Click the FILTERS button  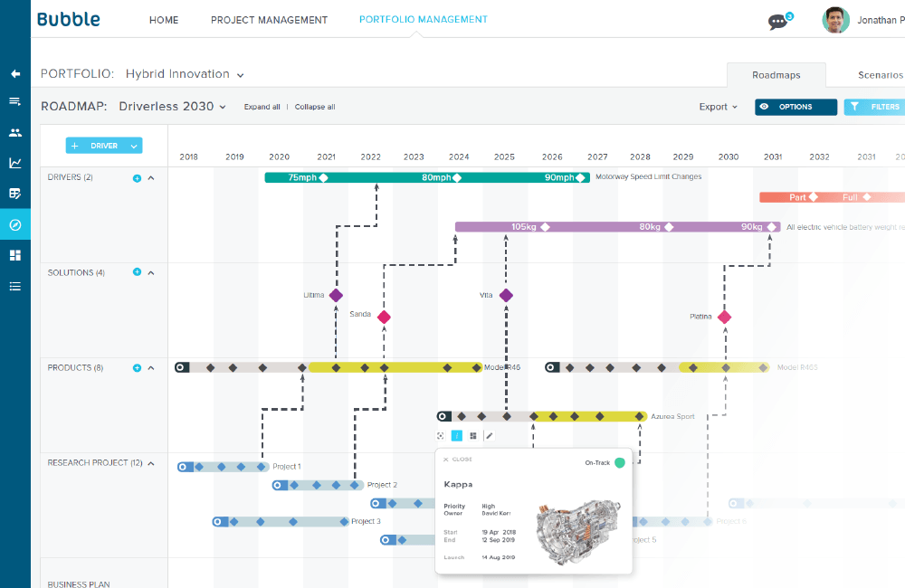coord(875,107)
